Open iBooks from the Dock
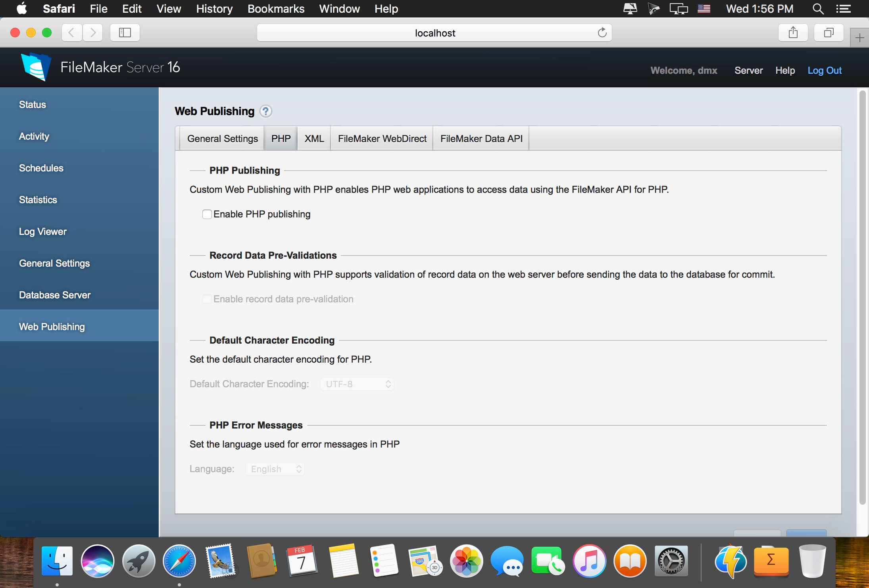 tap(630, 561)
